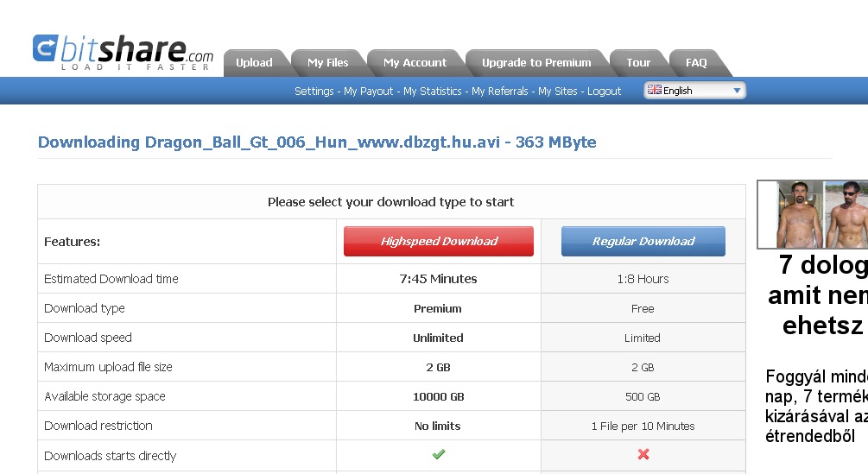
Task: Click the Logout link
Action: [x=604, y=92]
